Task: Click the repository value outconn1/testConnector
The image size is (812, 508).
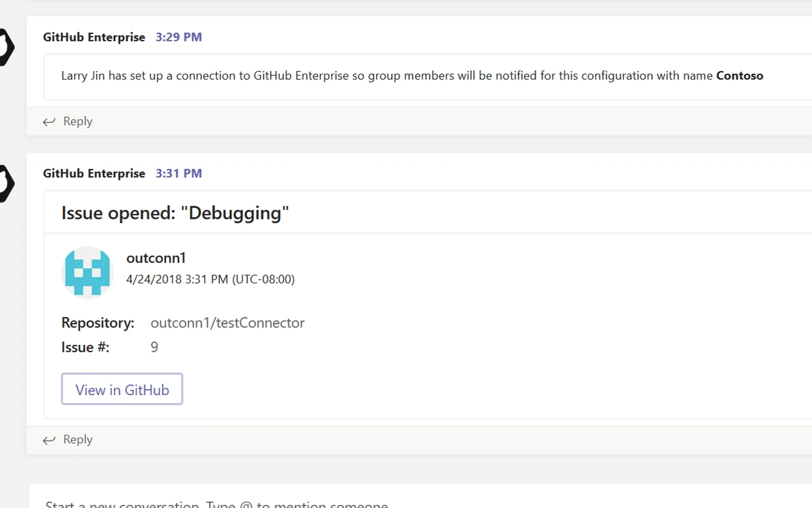Action: pos(227,323)
